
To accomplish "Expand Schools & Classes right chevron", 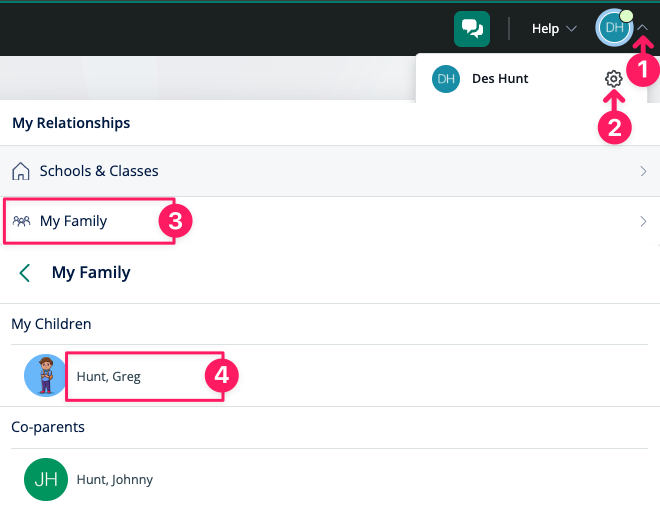I will click(x=643, y=171).
